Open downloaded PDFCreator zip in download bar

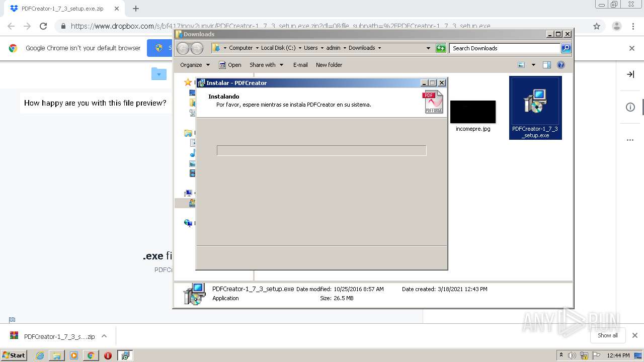(52, 336)
